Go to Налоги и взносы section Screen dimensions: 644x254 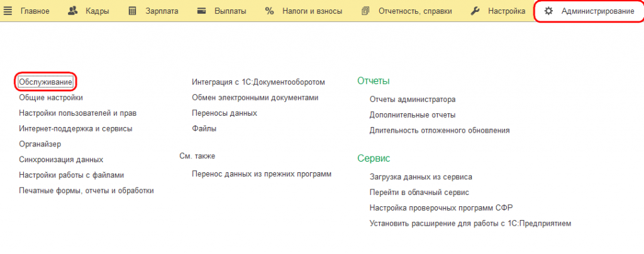coord(312,11)
